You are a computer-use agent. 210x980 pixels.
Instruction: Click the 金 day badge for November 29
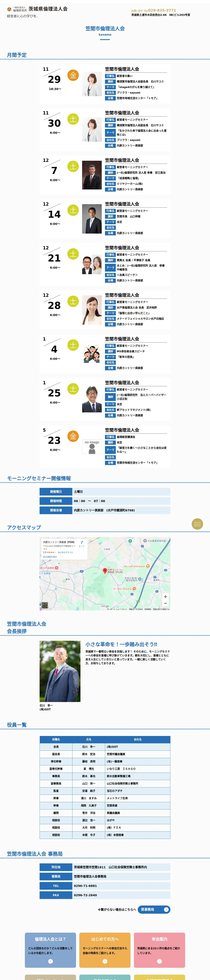(x=73, y=75)
